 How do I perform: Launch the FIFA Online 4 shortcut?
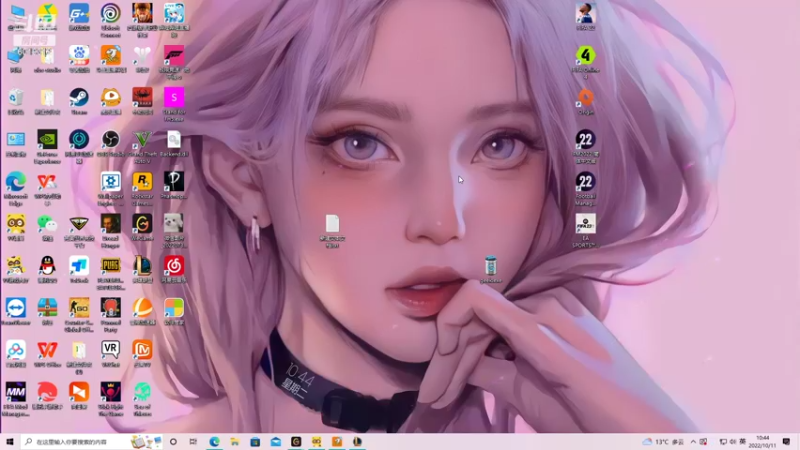pos(586,62)
